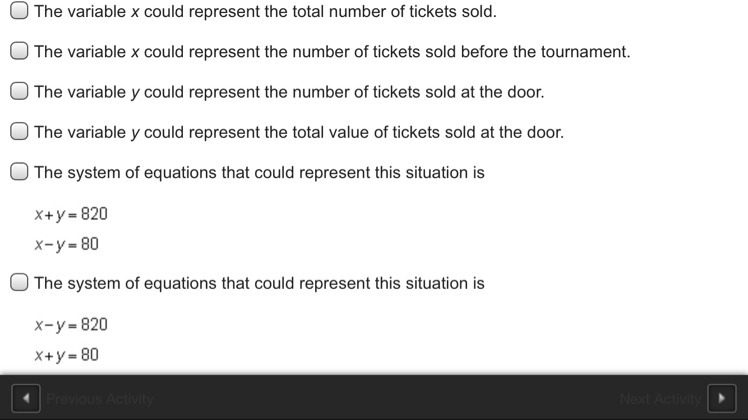Click the equation x−y=820
748x420 pixels.
click(71, 325)
